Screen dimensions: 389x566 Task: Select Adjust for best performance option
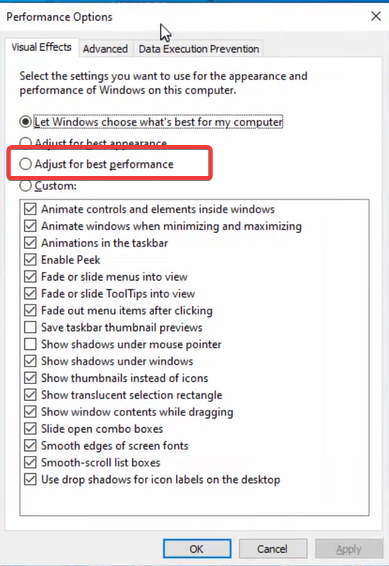tap(26, 164)
